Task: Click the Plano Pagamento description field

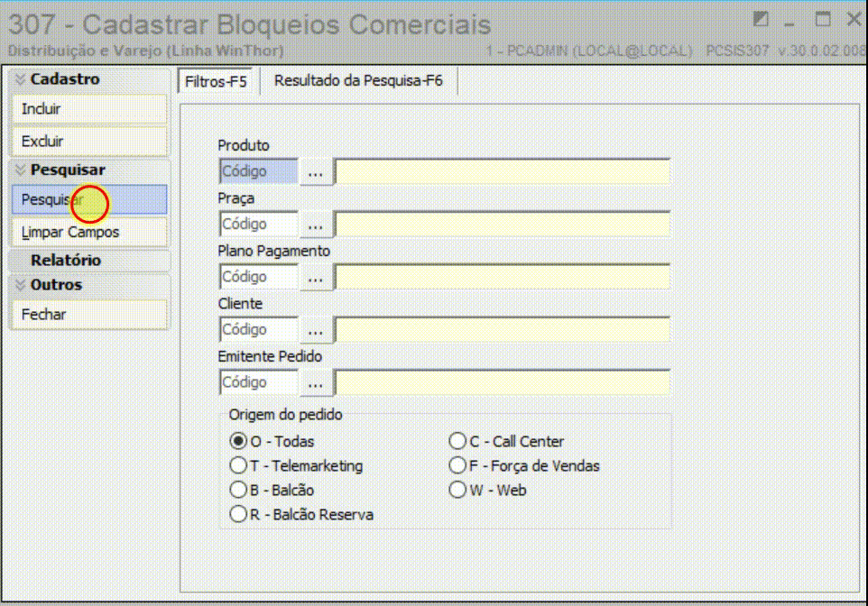Action: click(x=503, y=277)
